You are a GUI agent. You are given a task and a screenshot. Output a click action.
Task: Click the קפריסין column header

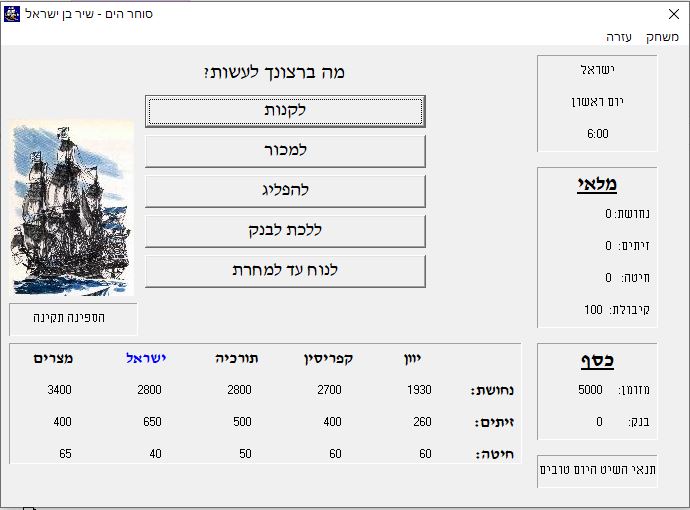point(328,359)
